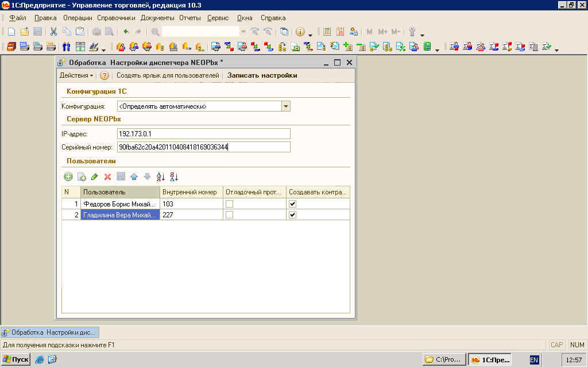Expand the overflow arrow after the green tree icon
Screen dimensions: 588x368
click(x=437, y=49)
